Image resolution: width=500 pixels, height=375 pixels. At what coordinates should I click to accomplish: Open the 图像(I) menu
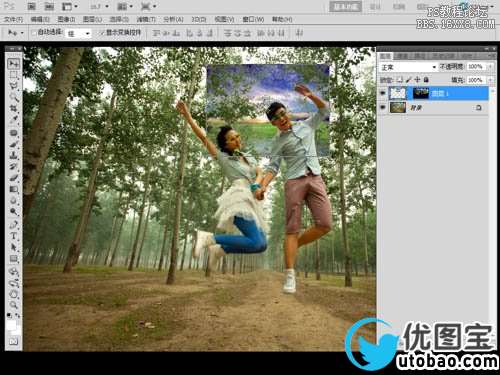tap(67, 19)
